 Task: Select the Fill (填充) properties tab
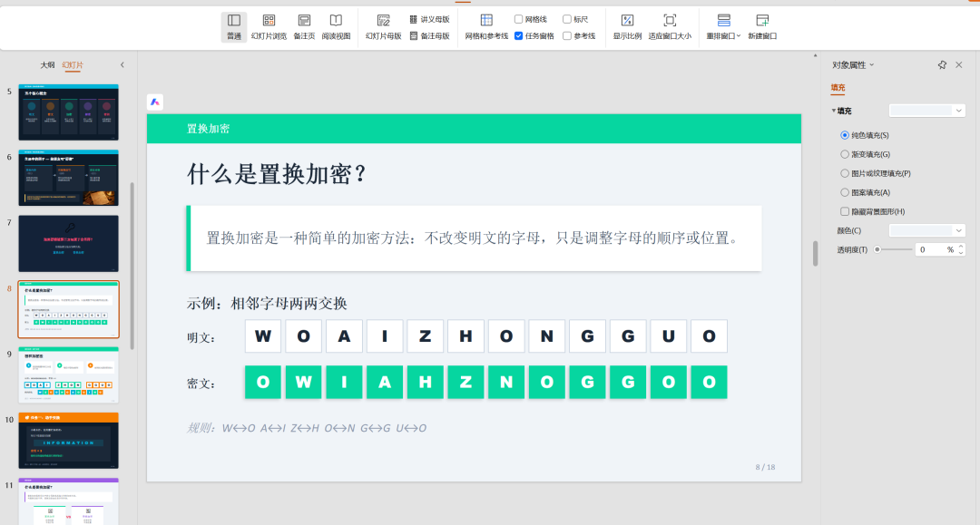point(838,88)
